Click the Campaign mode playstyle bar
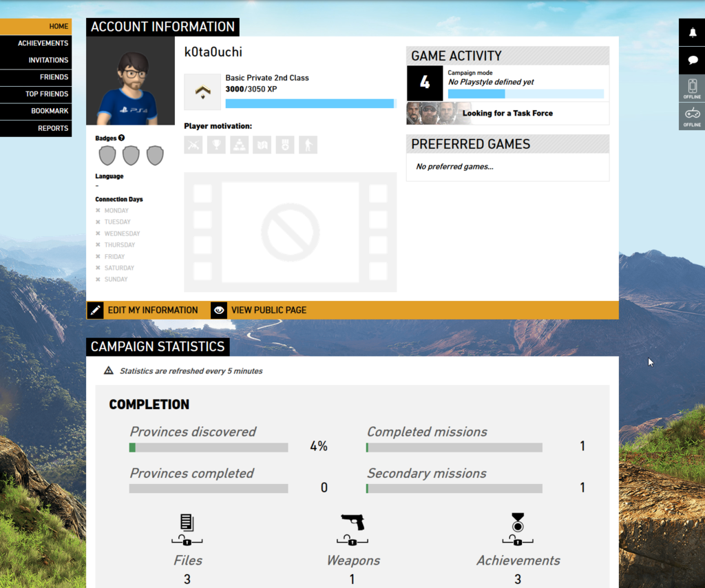The image size is (705, 588). point(526,94)
